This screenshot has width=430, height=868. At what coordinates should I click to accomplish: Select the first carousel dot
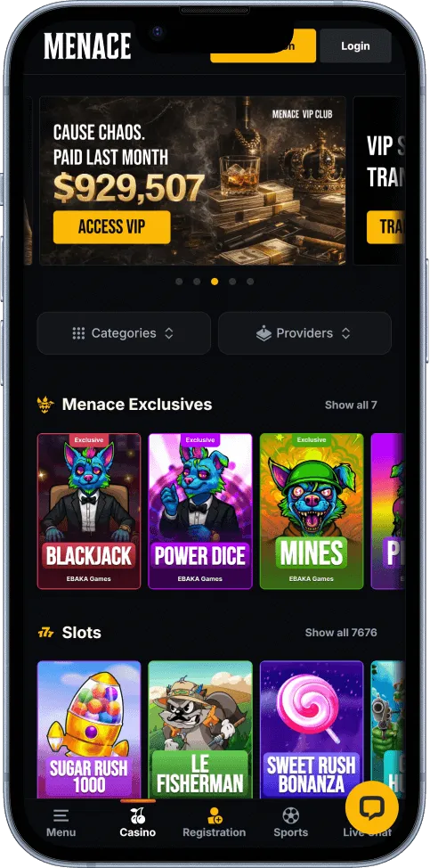179,282
